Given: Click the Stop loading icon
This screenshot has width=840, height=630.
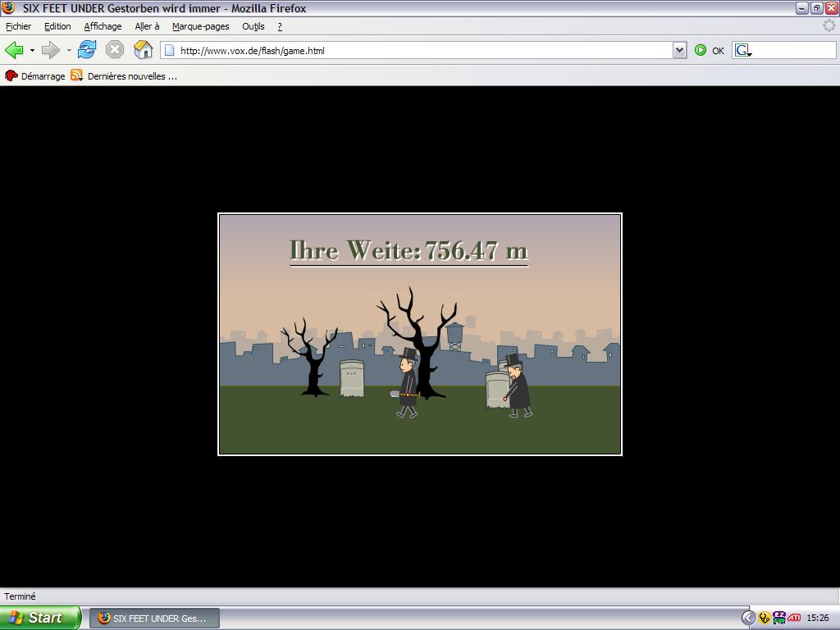Looking at the screenshot, I should 115,50.
